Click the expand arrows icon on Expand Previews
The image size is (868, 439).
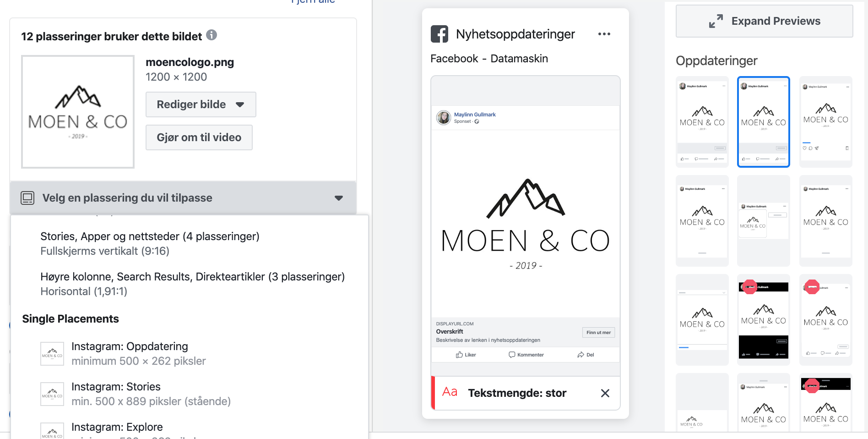point(716,21)
